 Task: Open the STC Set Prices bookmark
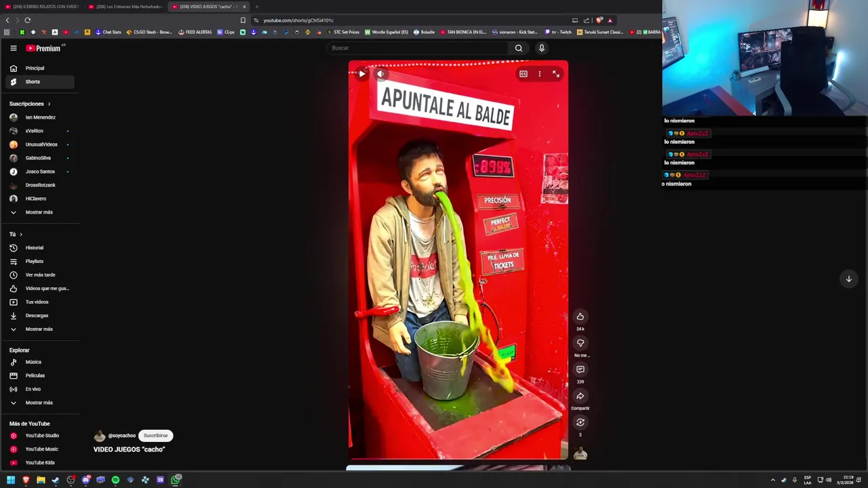click(x=343, y=33)
